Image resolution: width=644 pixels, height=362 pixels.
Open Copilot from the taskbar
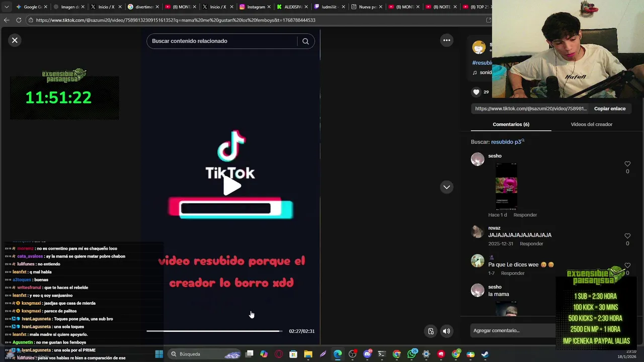[x=264, y=354]
